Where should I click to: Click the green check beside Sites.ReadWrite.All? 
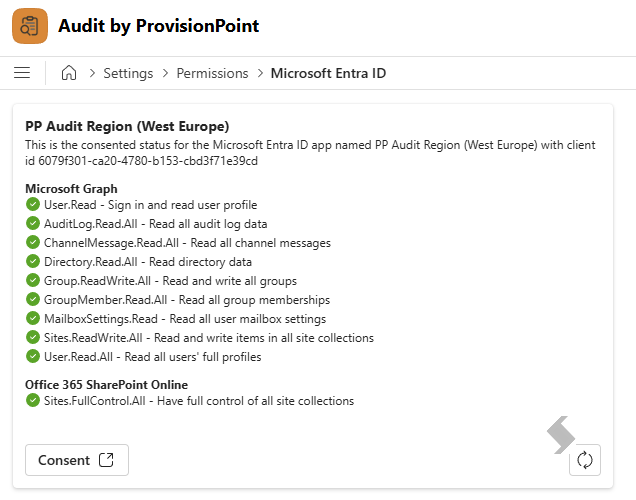[x=33, y=337]
